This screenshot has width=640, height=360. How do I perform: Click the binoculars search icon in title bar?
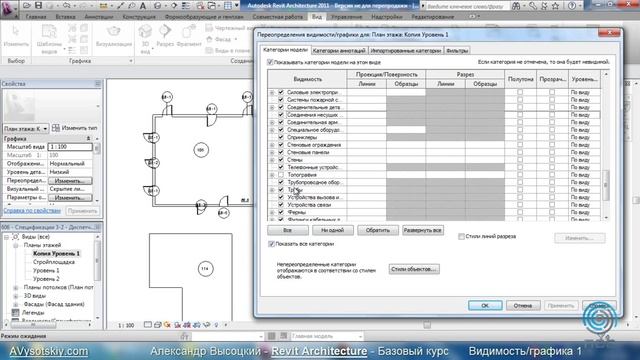(516, 6)
